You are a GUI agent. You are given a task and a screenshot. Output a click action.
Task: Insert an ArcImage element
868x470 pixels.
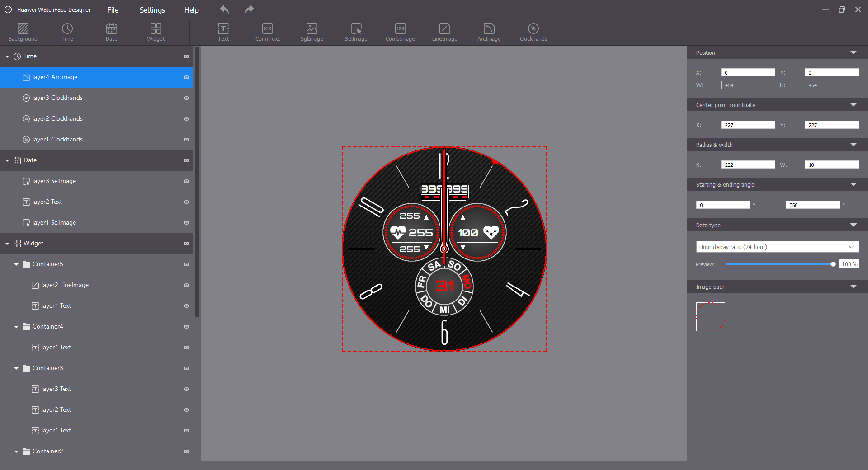point(489,32)
